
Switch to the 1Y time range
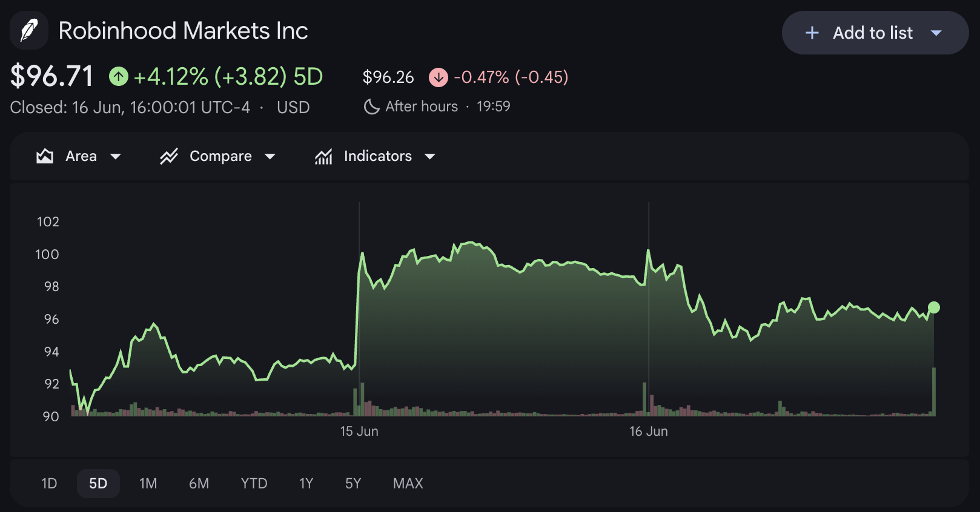click(x=306, y=484)
